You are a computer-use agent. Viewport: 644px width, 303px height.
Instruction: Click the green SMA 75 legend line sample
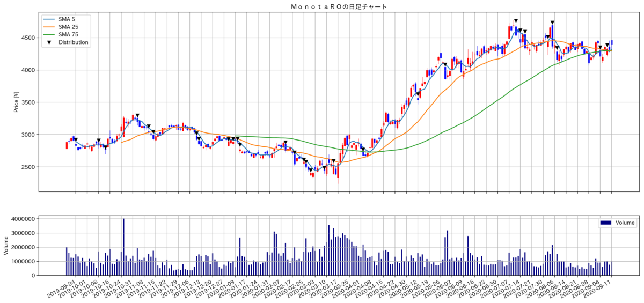(x=49, y=34)
